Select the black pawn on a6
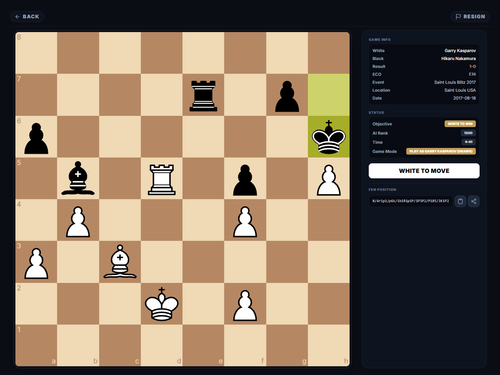The width and height of the screenshot is (500, 375). tap(36, 138)
